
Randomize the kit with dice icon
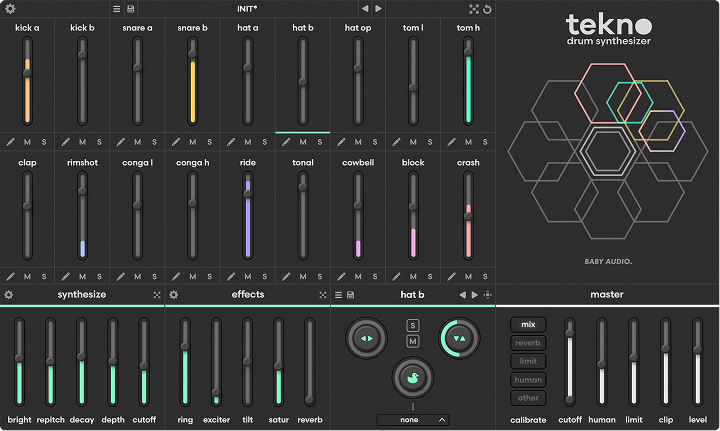pyautogui.click(x=474, y=9)
